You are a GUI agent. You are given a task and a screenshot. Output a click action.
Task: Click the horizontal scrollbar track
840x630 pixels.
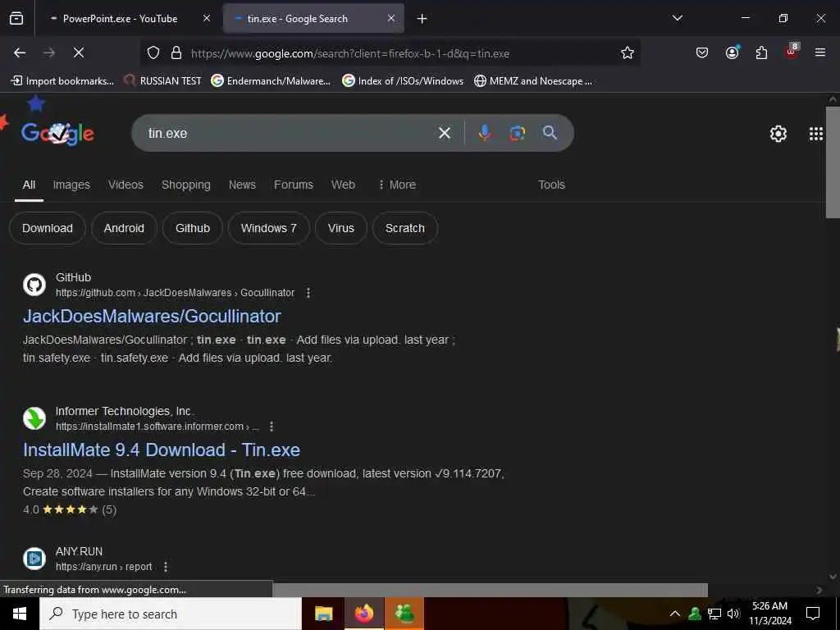tap(491, 590)
